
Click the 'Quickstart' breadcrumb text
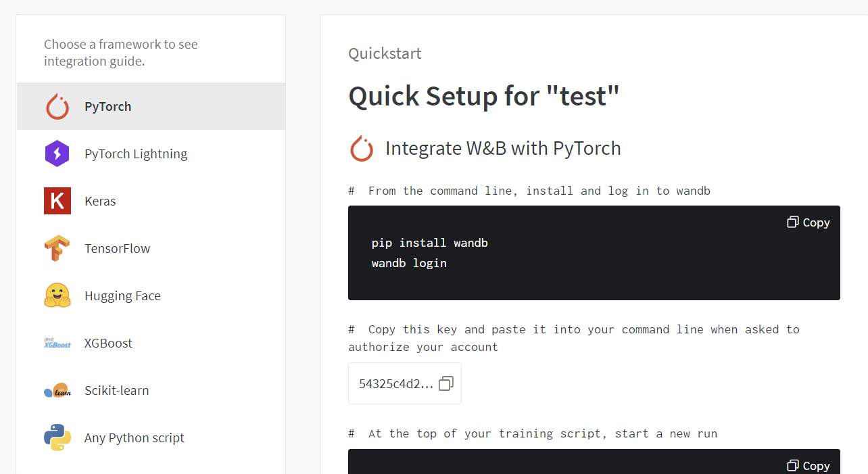coord(385,53)
